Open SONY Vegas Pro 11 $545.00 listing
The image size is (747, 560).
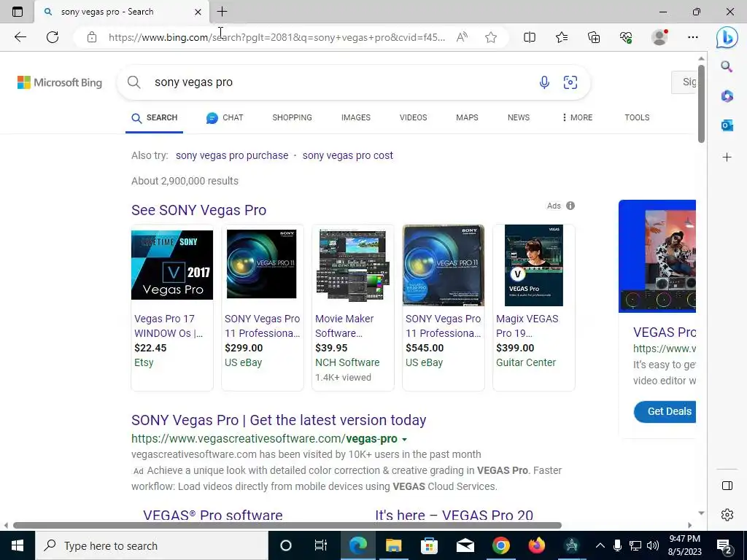[443, 308]
